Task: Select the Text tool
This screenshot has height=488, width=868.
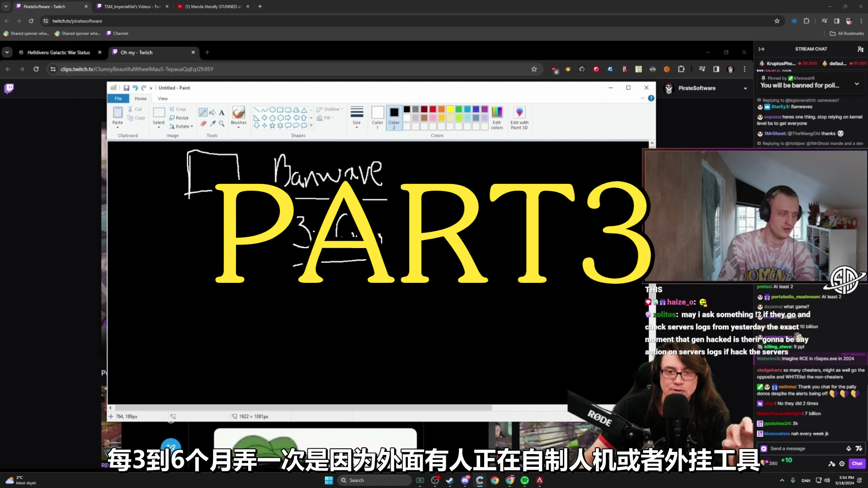Action: pyautogui.click(x=221, y=112)
